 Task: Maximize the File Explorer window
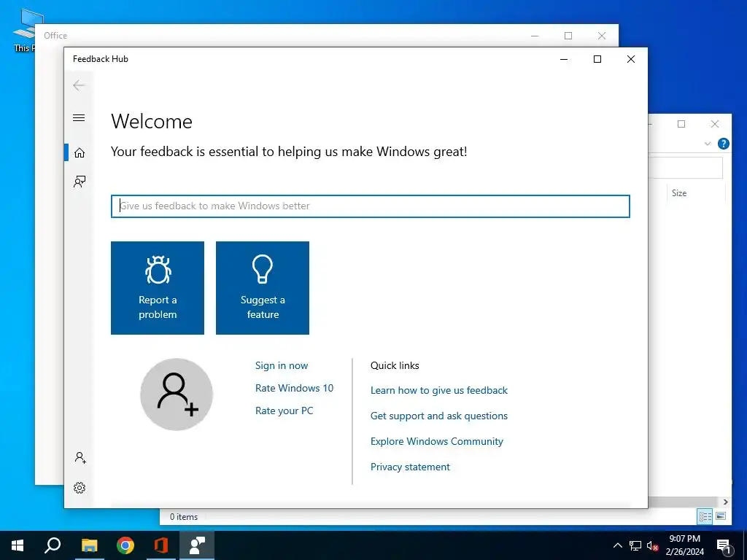click(681, 124)
